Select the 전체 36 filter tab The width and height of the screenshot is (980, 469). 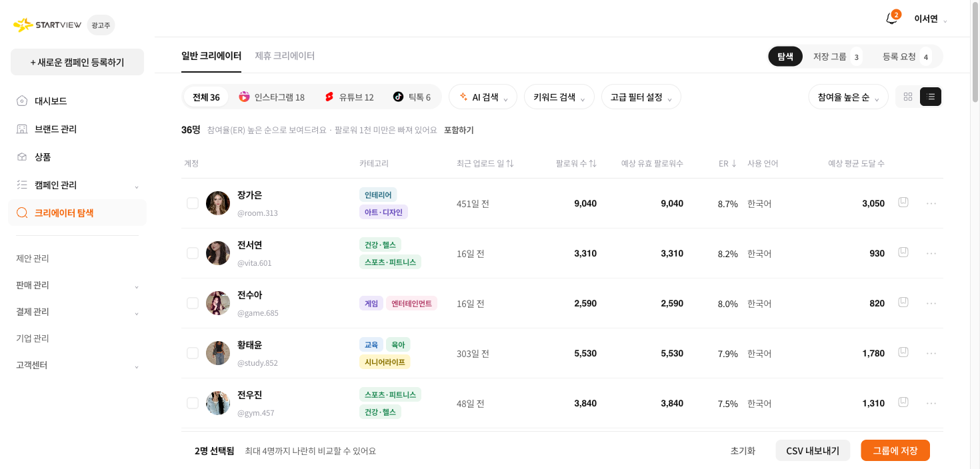(206, 97)
